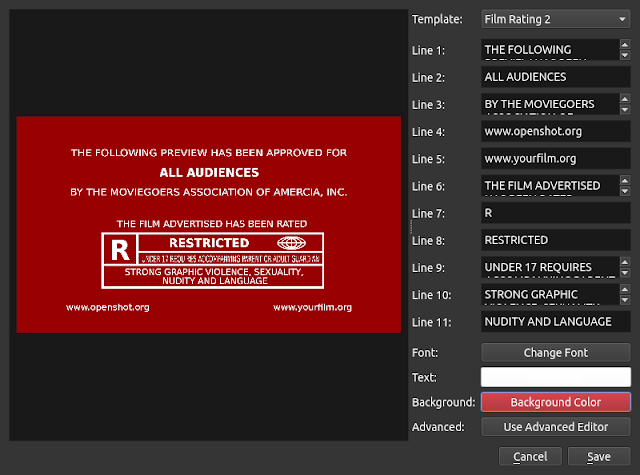The height and width of the screenshot is (475, 640).
Task: Click the Line 11 NUDITY AND LANGUAGE field
Action: click(556, 322)
